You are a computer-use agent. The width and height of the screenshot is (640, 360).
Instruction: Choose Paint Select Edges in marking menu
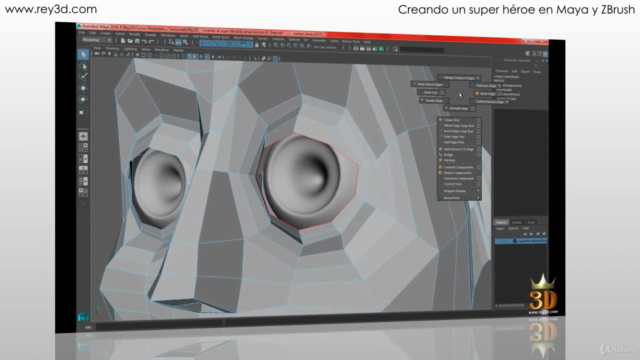click(429, 84)
